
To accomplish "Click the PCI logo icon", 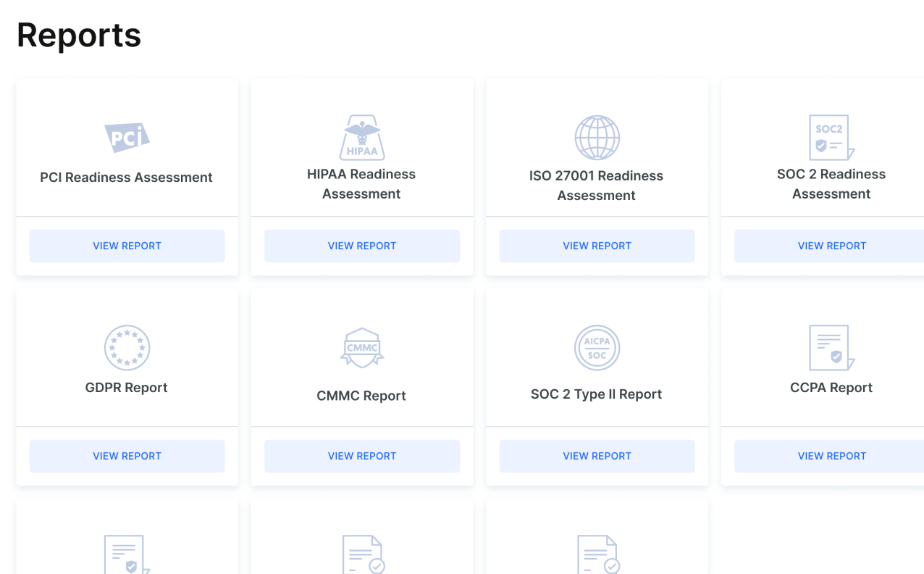I will coord(127,138).
